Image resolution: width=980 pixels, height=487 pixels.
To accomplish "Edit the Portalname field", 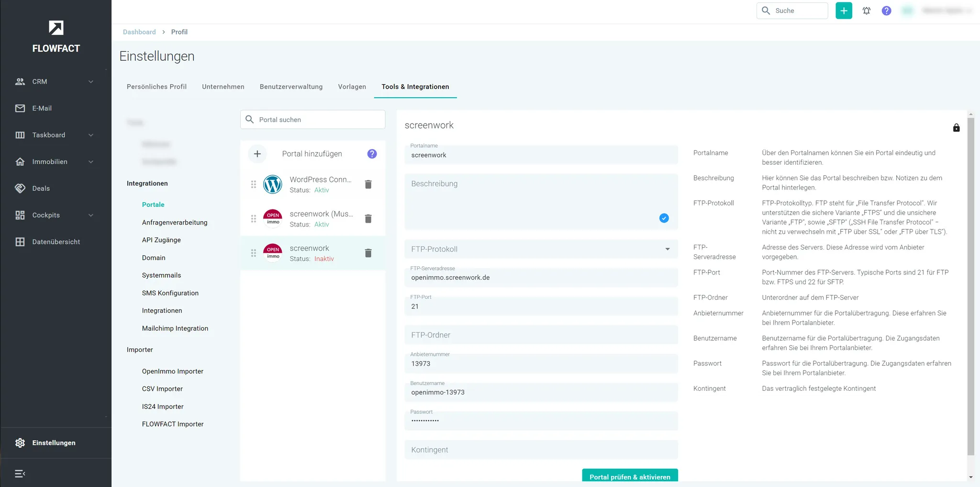I will 541,154.
